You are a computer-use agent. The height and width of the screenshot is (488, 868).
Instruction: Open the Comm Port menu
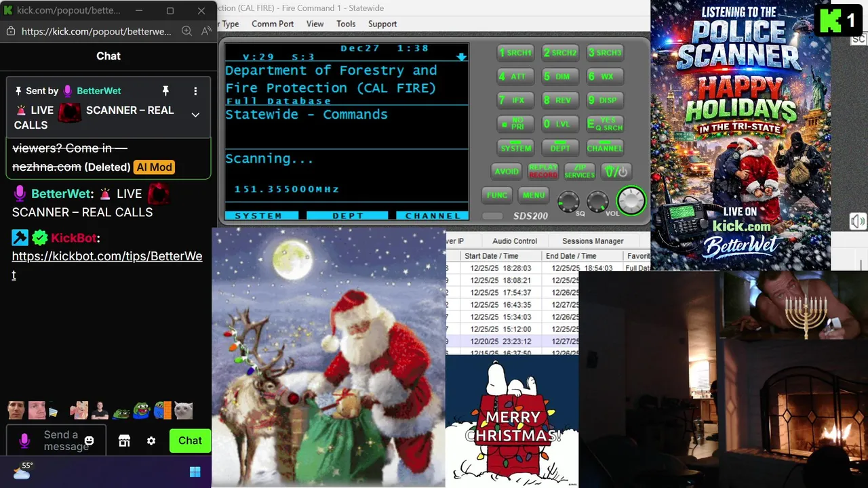(x=273, y=24)
